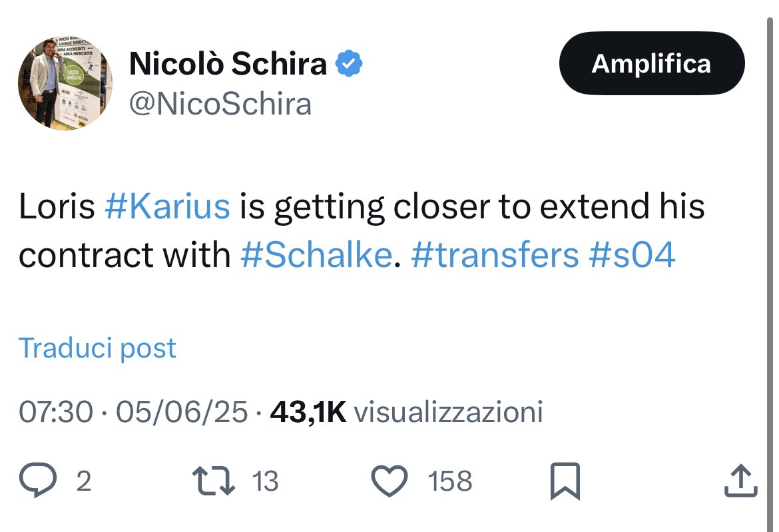Tap the #s04 hashtag

[632, 256]
